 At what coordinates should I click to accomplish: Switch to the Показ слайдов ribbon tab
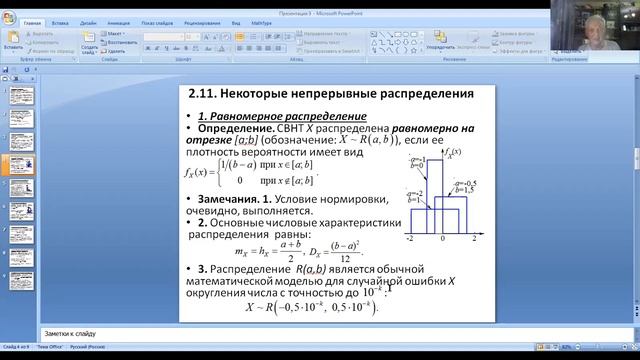(157, 24)
